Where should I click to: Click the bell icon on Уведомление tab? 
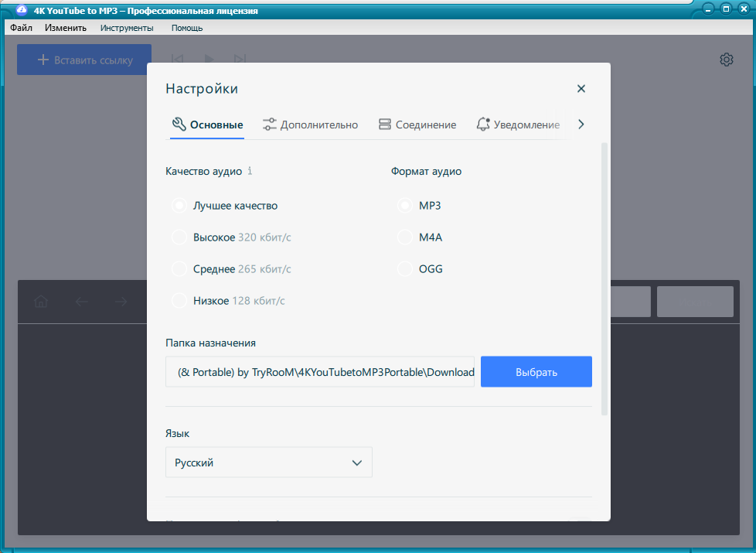[483, 124]
